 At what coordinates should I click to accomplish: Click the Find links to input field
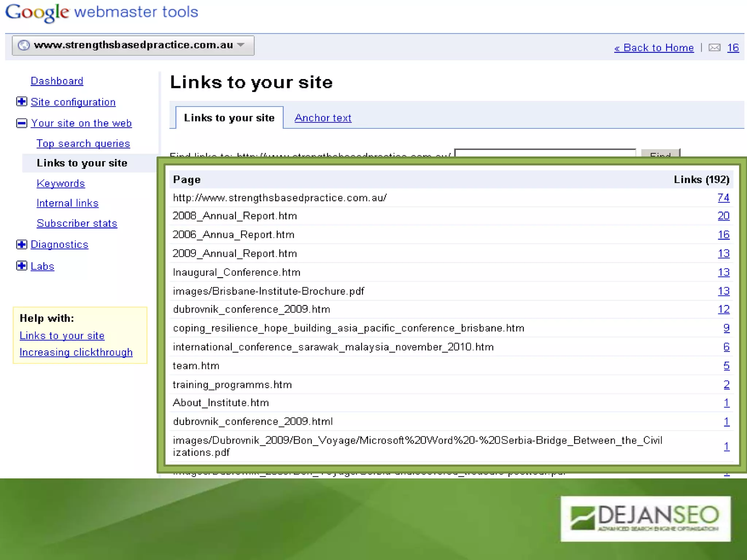(x=545, y=153)
